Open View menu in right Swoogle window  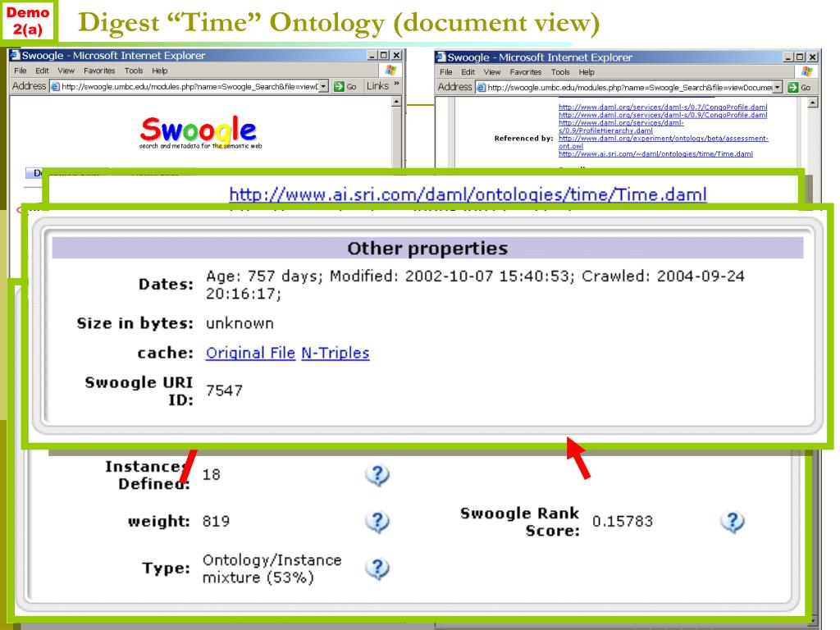[x=492, y=72]
